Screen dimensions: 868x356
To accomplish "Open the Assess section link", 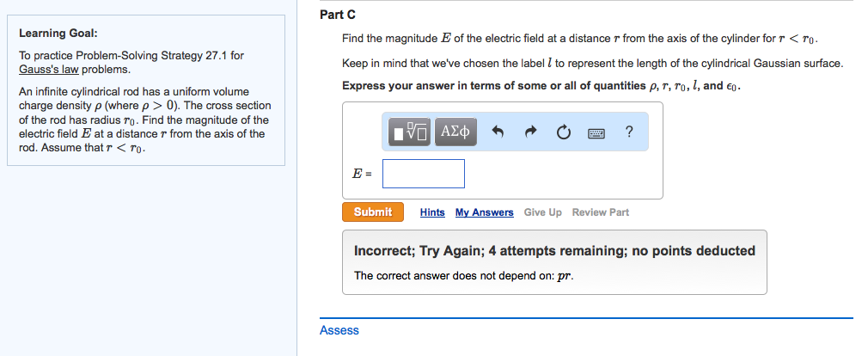I will coord(339,330).
